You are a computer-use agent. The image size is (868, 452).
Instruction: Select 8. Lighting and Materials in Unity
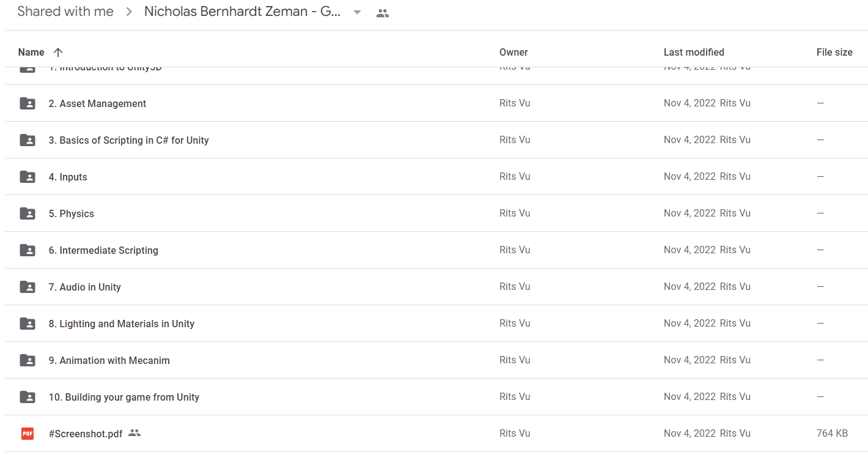coord(122,324)
